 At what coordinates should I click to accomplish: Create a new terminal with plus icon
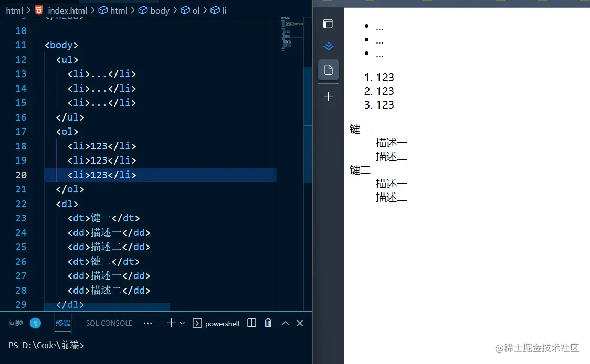(171, 323)
